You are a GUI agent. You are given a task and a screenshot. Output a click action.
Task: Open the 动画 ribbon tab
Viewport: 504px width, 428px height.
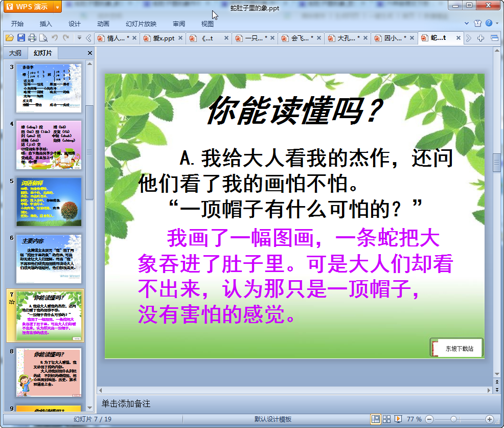click(103, 24)
